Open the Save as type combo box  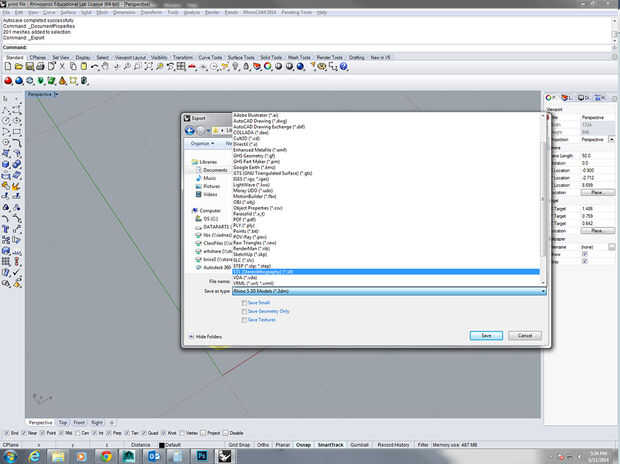[388, 290]
